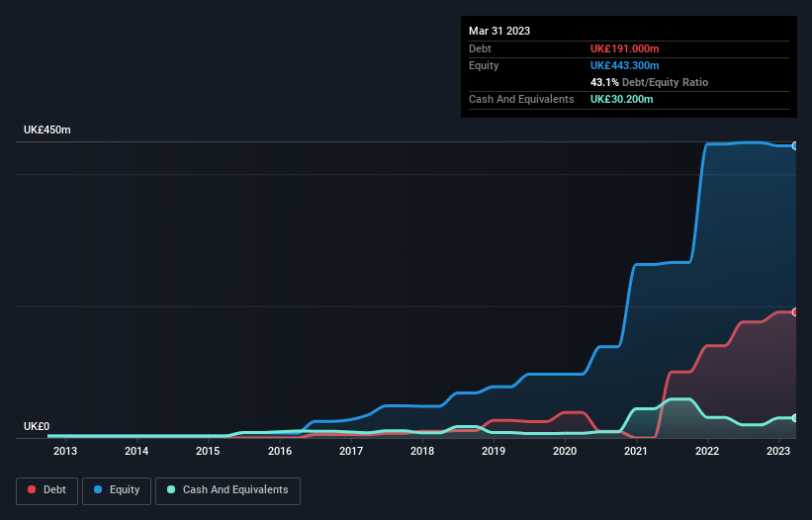Viewport: 812px width, 520px height.
Task: Click the Equity label in tooltip
Action: pyautogui.click(x=484, y=65)
